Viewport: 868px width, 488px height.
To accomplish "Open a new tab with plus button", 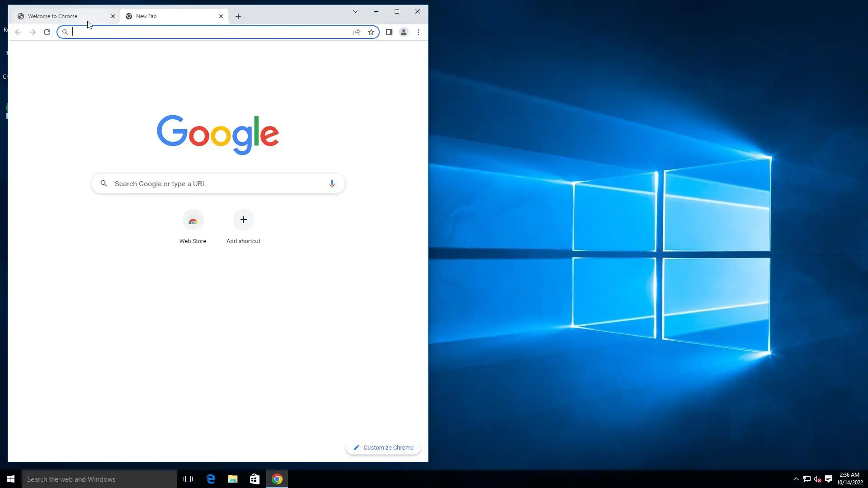I will [238, 16].
